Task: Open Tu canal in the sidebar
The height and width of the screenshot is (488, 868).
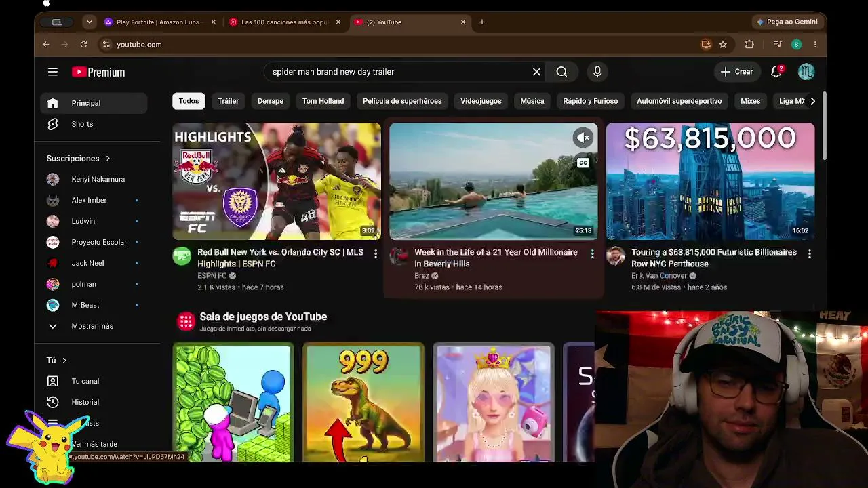Action: coord(94,381)
